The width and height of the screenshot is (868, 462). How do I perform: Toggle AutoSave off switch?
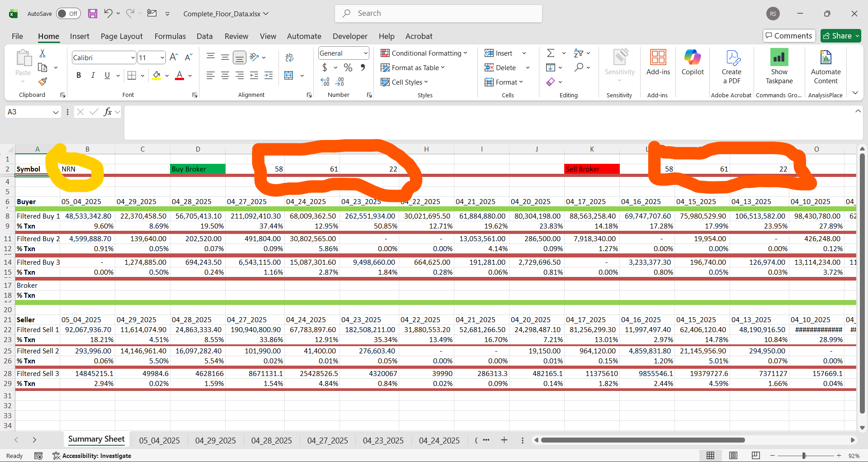68,14
